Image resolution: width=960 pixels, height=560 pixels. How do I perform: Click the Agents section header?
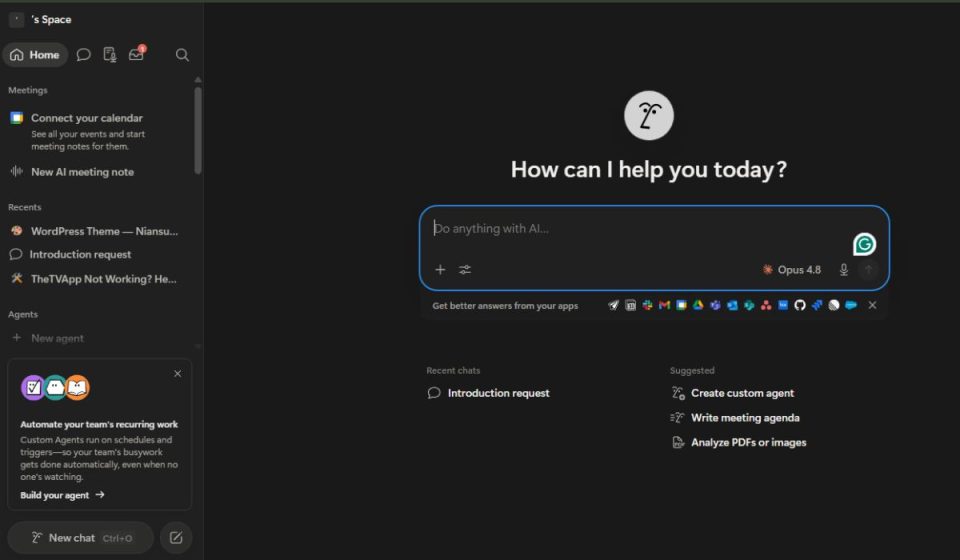coord(23,314)
